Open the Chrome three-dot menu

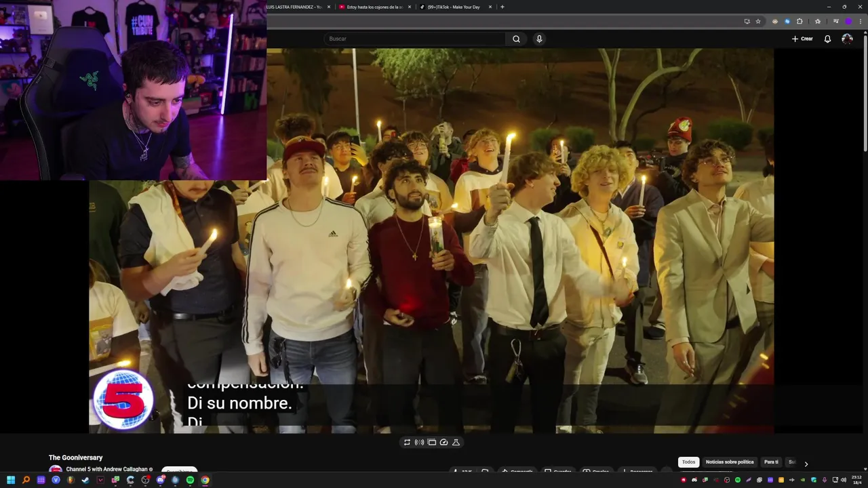(x=860, y=21)
